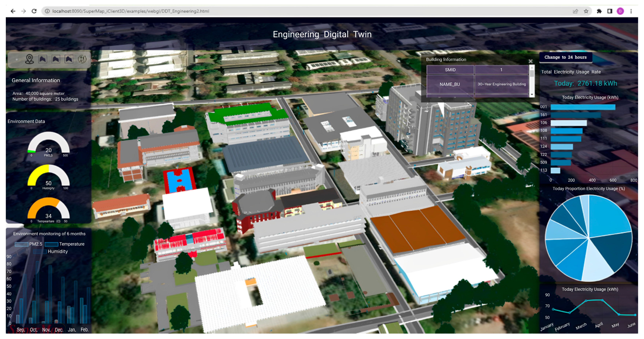Toggle Temperature series in legend

pos(64,244)
